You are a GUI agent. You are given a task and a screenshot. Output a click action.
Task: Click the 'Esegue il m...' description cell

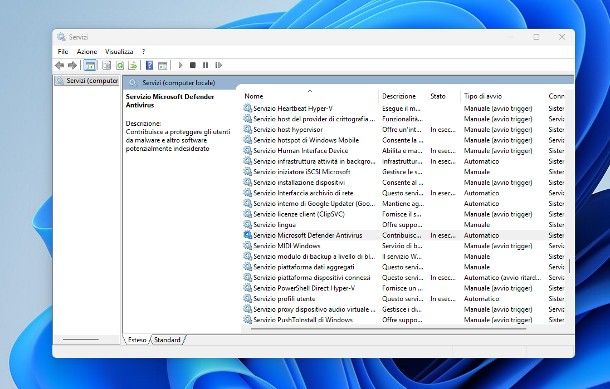pyautogui.click(x=401, y=108)
